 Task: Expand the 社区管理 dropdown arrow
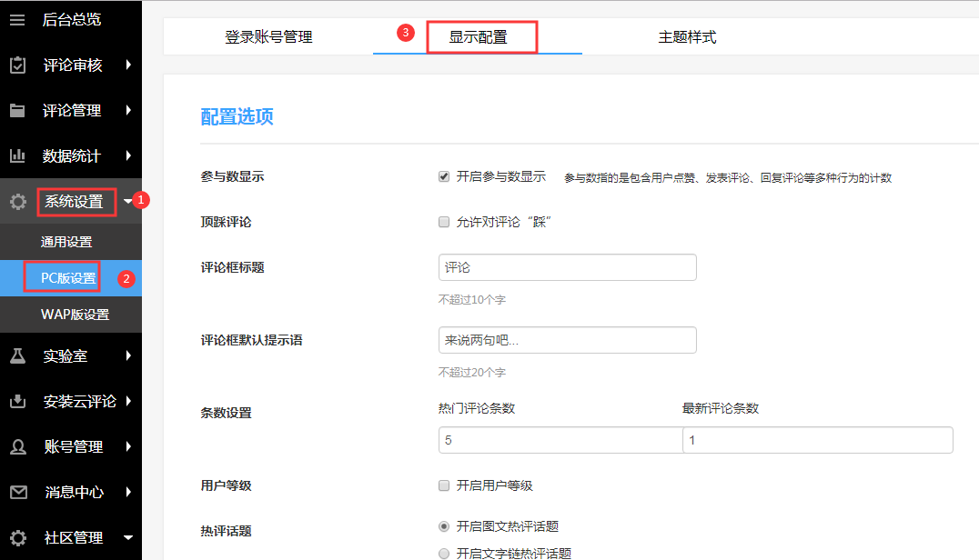pyautogui.click(x=128, y=538)
